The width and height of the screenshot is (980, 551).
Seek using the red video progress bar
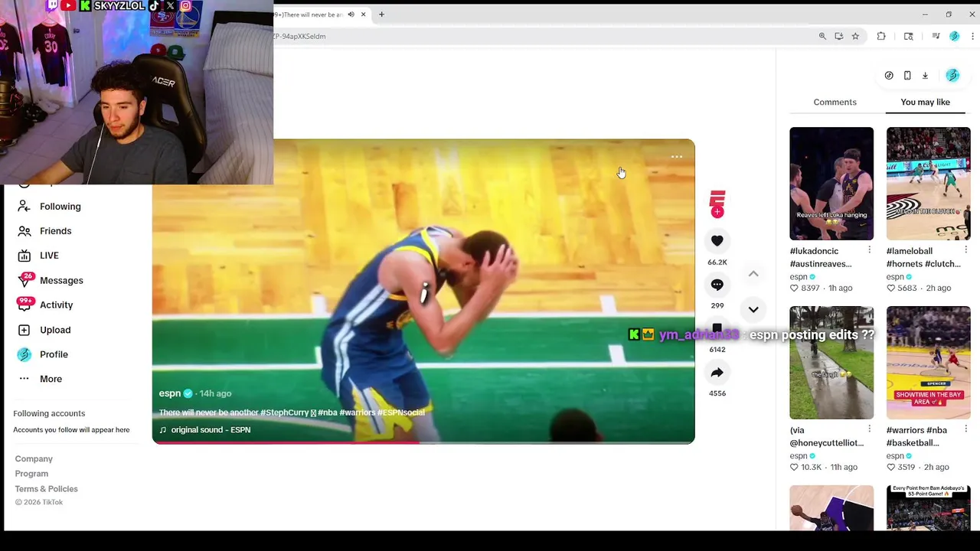[x=423, y=442]
